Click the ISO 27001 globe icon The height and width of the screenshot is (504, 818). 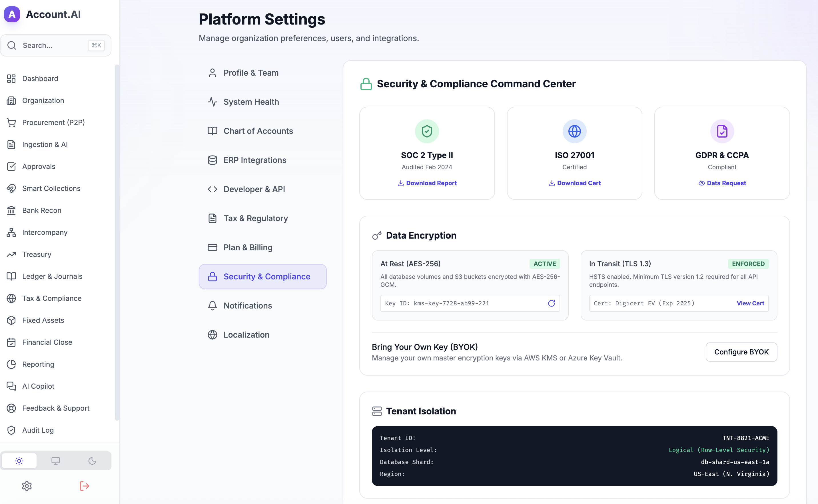tap(574, 131)
